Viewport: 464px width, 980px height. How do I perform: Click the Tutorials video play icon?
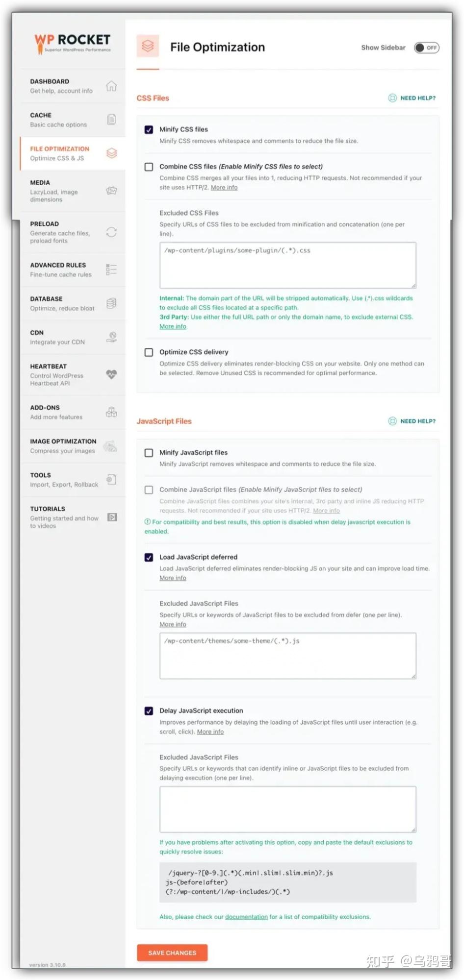[x=112, y=517]
